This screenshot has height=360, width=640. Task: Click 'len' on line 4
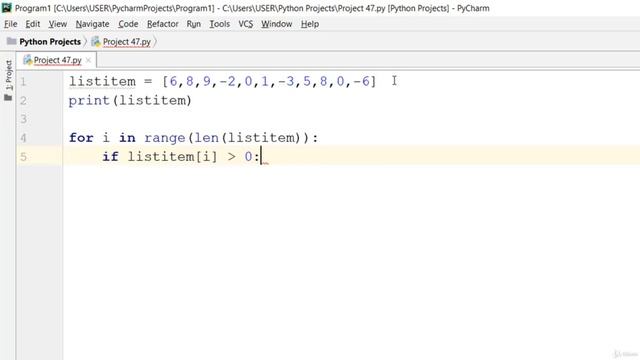tap(207, 138)
